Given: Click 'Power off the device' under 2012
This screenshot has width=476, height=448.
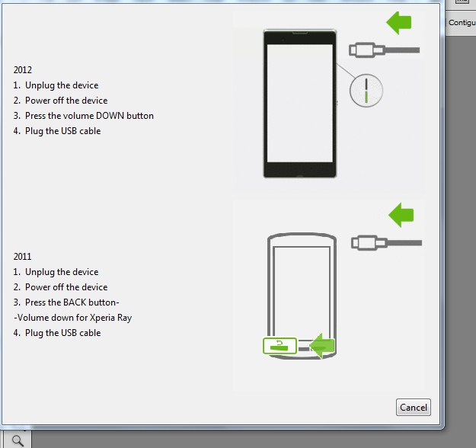Looking at the screenshot, I should (66, 101).
